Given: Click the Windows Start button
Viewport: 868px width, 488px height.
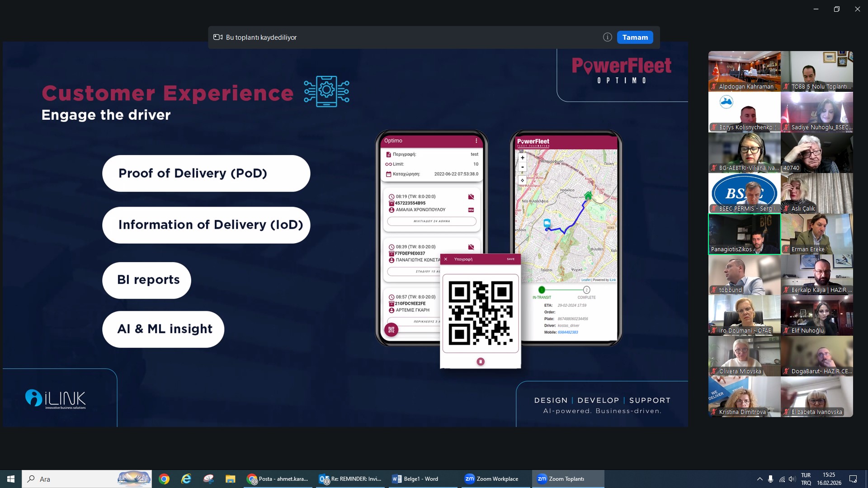Looking at the screenshot, I should tap(11, 479).
